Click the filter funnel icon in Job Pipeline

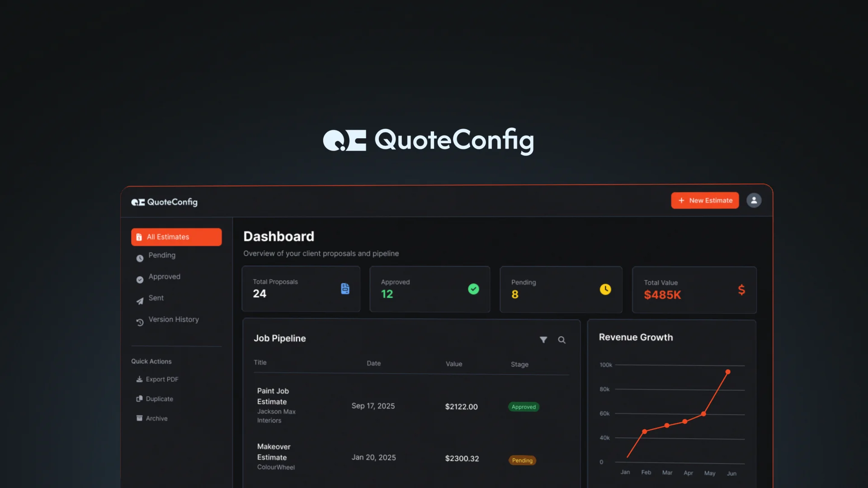pyautogui.click(x=543, y=340)
